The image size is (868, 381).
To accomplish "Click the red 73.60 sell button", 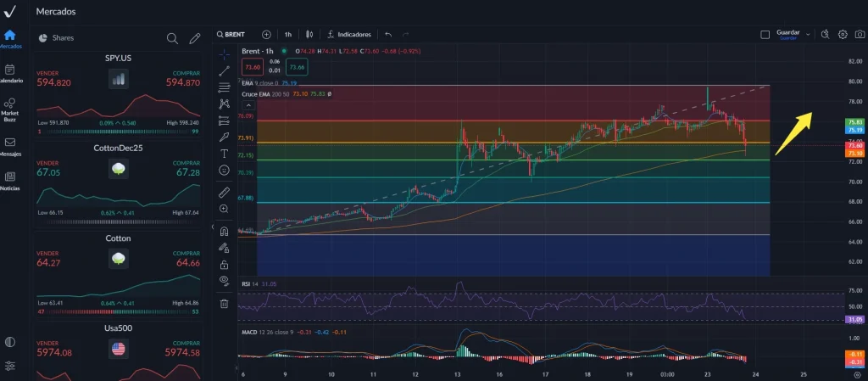I will click(x=253, y=68).
